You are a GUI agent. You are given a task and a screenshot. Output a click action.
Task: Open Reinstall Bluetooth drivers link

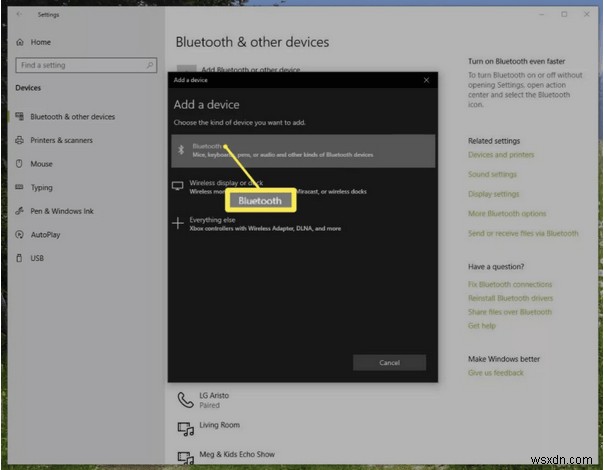click(x=510, y=298)
